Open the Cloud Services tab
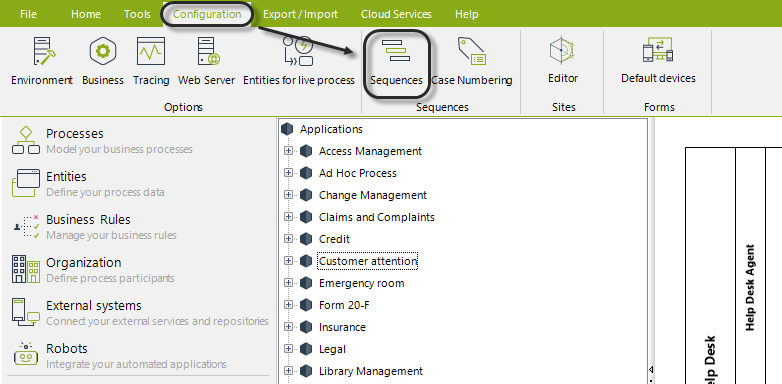782x384 pixels. (396, 14)
